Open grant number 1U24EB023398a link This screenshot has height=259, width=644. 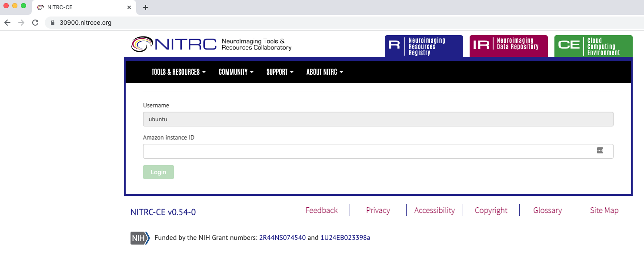pyautogui.click(x=345, y=238)
